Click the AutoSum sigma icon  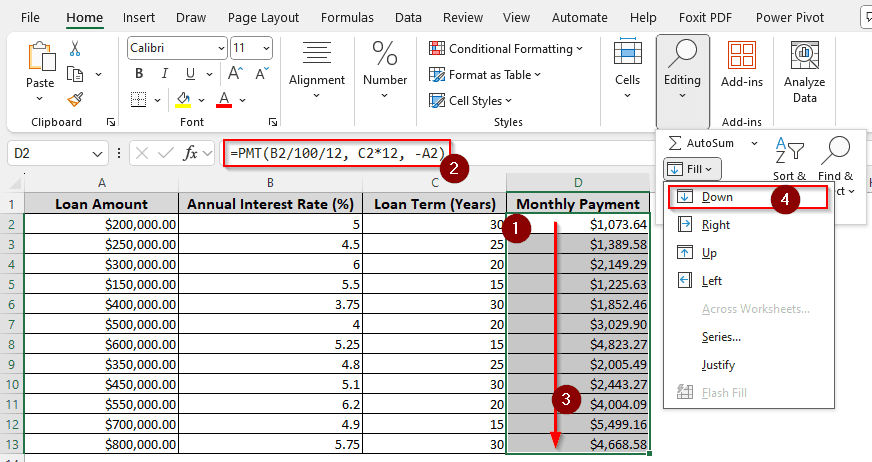675,143
